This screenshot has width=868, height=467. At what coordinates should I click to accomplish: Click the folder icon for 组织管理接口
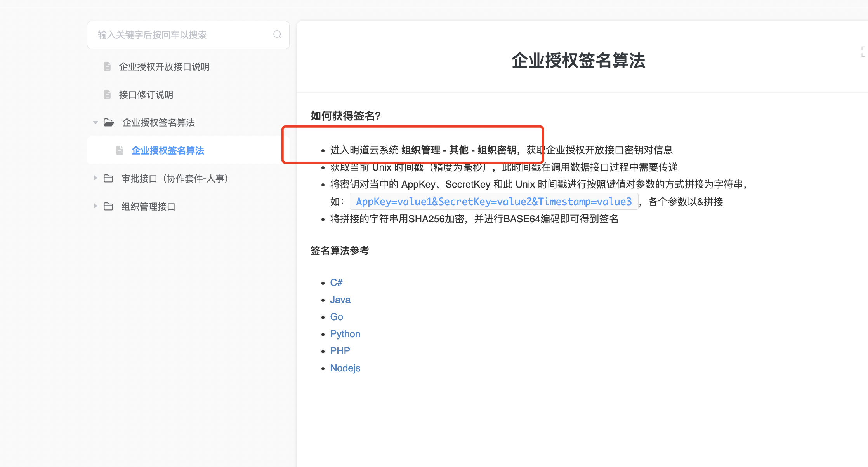pos(108,206)
